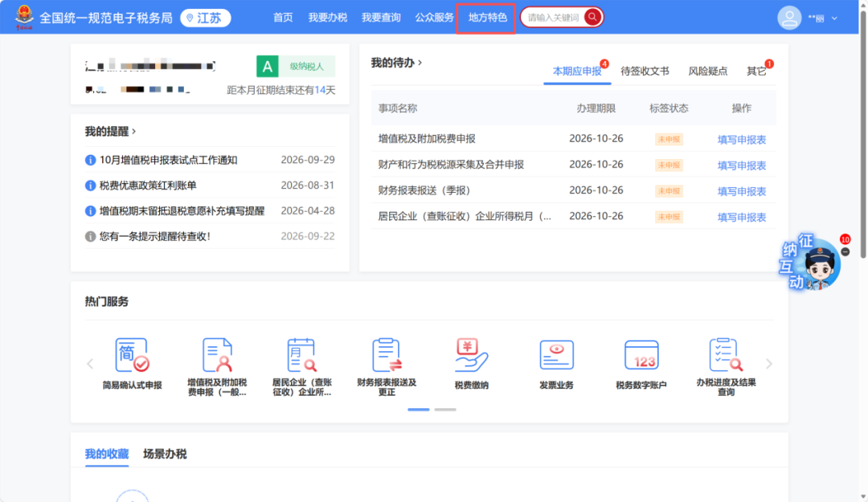
Task: Switch to the 我的收藏 tab
Action: tap(107, 454)
